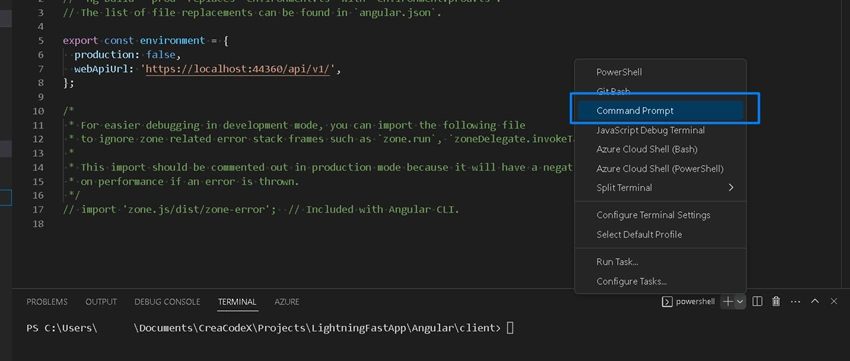Maximize panel with the up chevron

pyautogui.click(x=815, y=301)
